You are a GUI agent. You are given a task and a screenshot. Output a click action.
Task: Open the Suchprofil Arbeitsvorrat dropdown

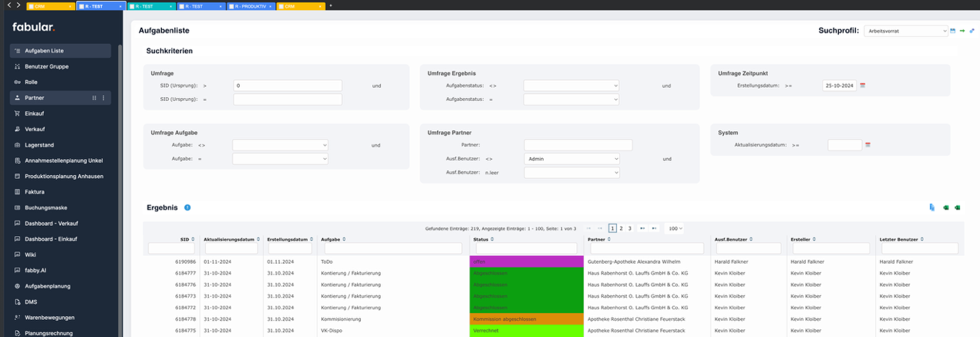click(905, 31)
